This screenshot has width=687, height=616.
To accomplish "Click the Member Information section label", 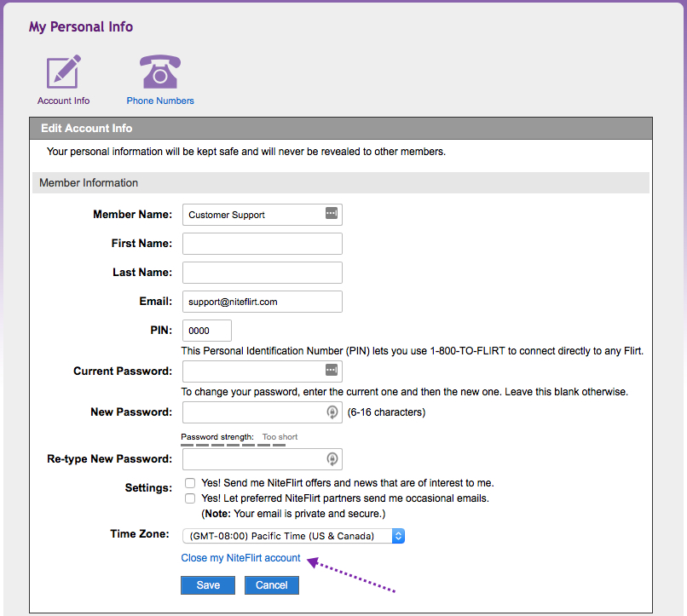I will click(x=89, y=182).
